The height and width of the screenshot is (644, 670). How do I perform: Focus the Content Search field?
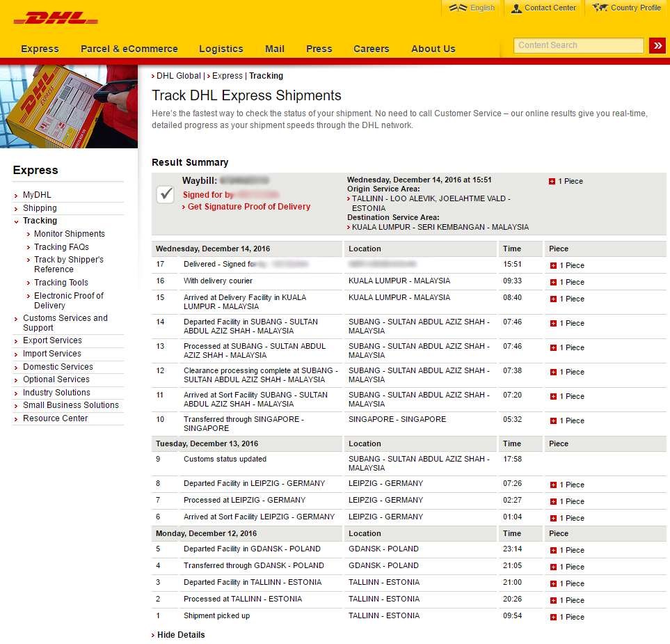click(579, 45)
